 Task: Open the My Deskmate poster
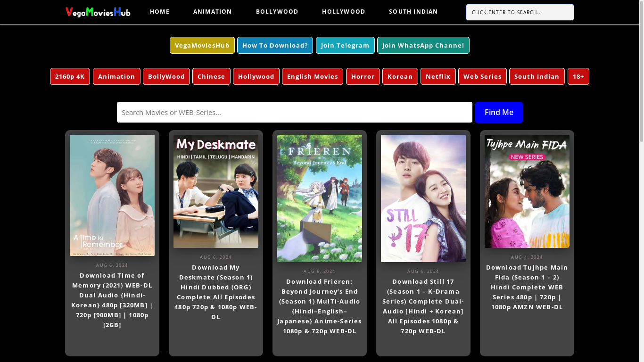[x=216, y=191]
